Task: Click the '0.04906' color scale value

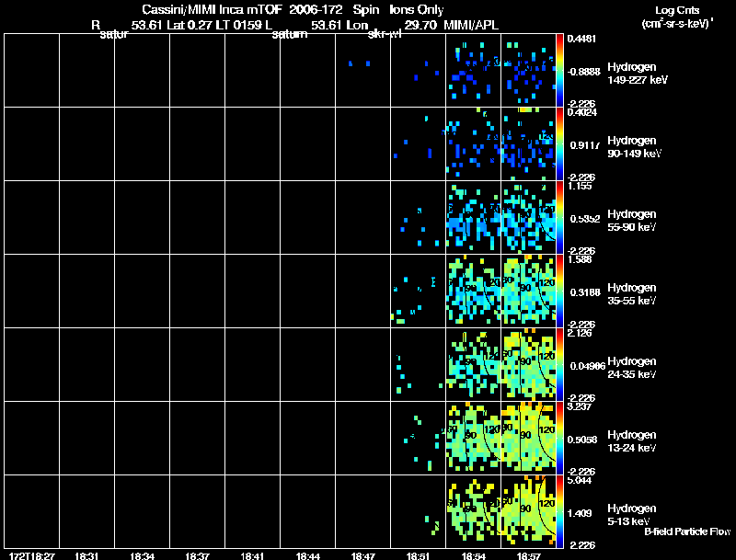Action: pos(588,366)
